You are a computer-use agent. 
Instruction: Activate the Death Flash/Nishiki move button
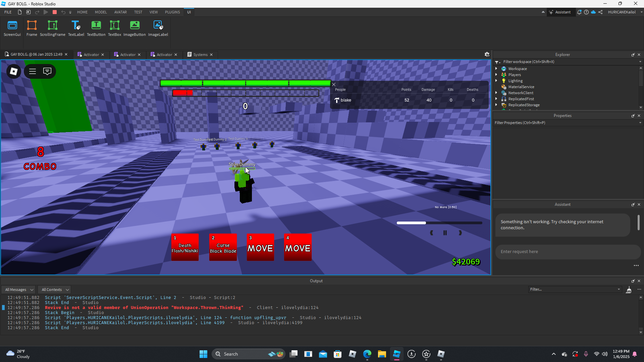click(185, 247)
